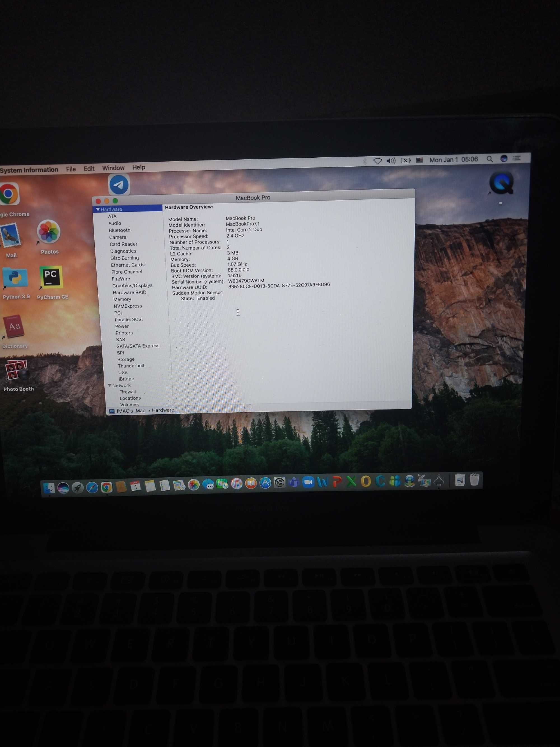
Task: Open the System Information app menu
Action: (x=29, y=170)
